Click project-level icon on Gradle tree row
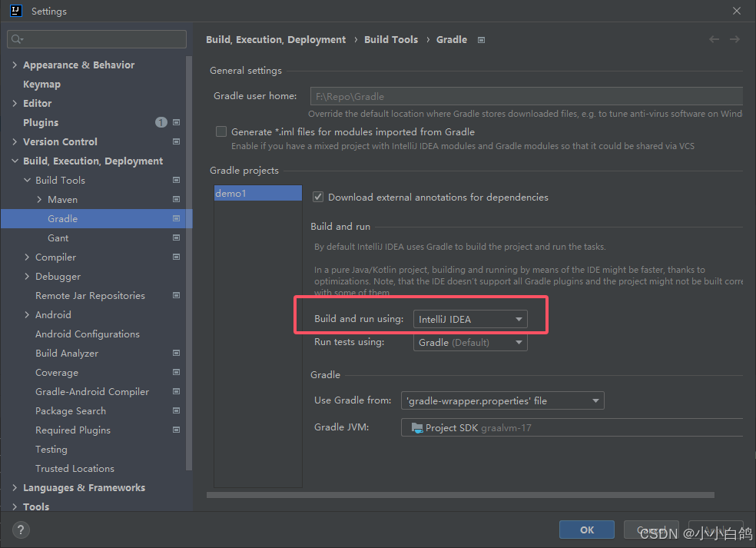Viewport: 756px width, 548px height. (x=177, y=218)
